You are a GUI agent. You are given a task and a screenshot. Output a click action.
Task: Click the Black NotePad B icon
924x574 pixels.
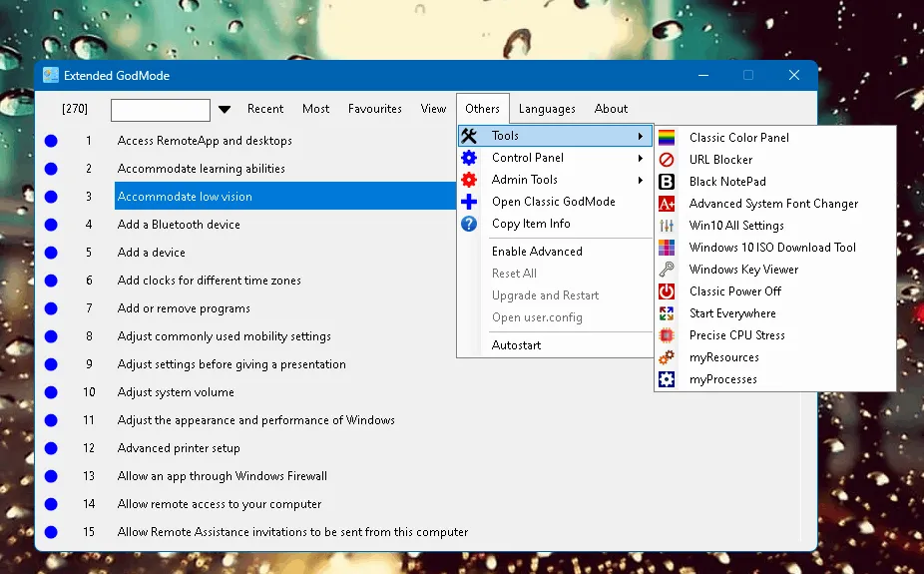[668, 182]
